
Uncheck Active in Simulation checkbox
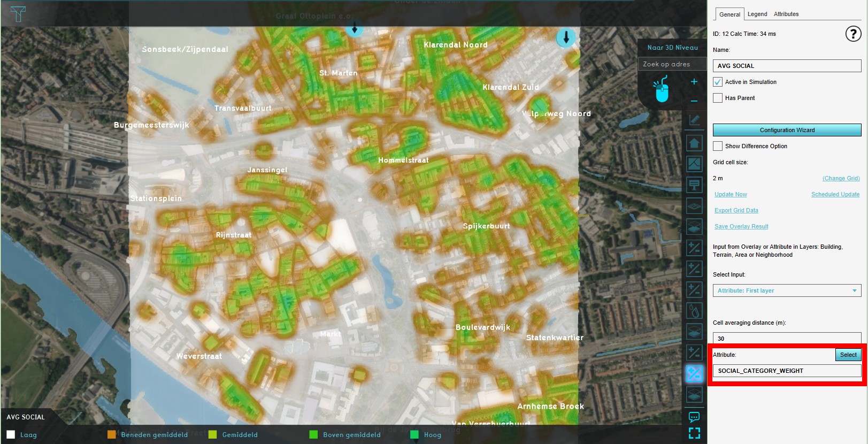718,82
